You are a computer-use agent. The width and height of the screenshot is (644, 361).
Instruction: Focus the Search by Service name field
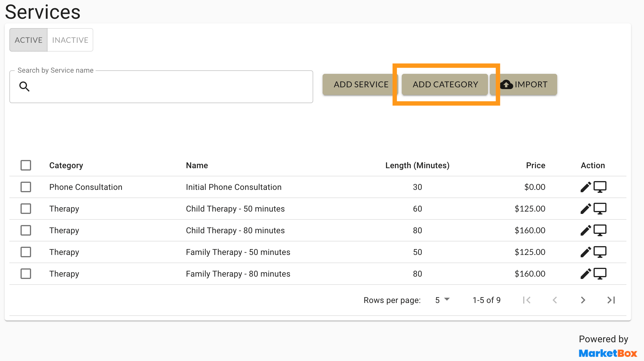170,87
